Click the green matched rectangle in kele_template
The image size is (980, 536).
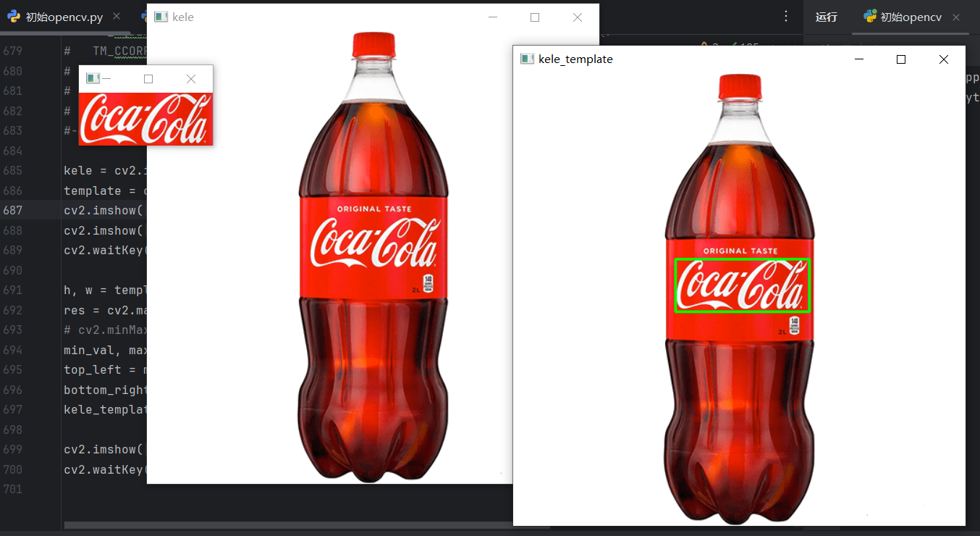[742, 285]
